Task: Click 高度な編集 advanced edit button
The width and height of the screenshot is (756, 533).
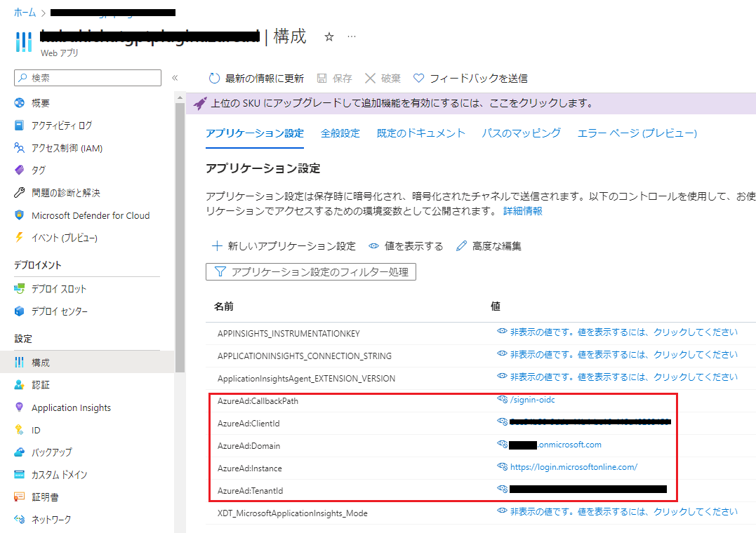Action: pos(489,246)
